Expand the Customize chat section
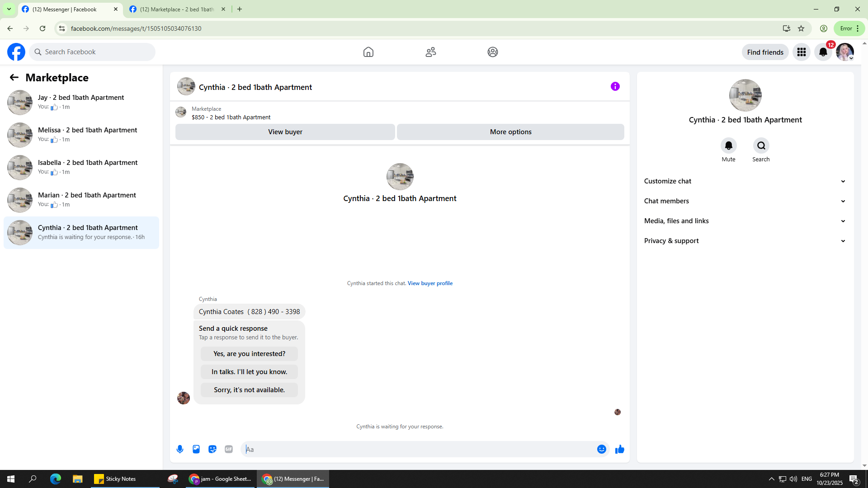This screenshot has height=488, width=868. click(x=745, y=181)
